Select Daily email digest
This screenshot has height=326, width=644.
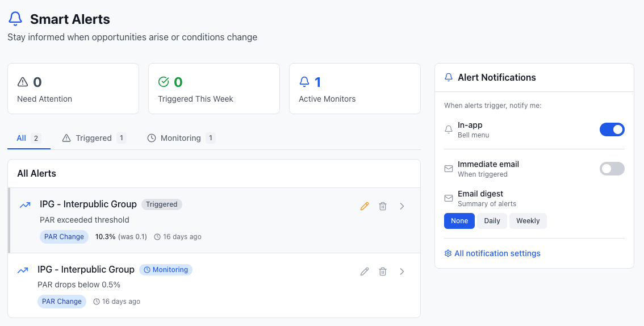pos(492,221)
